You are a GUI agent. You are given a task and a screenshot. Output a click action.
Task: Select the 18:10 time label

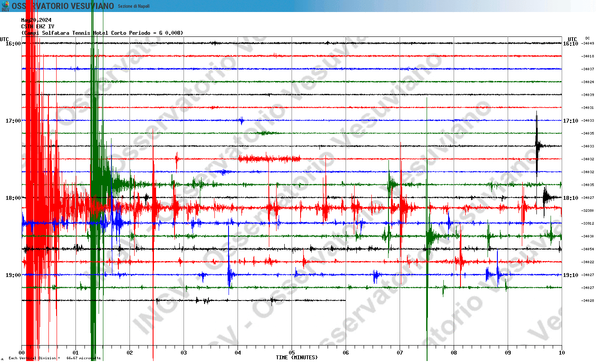pyautogui.click(x=571, y=198)
